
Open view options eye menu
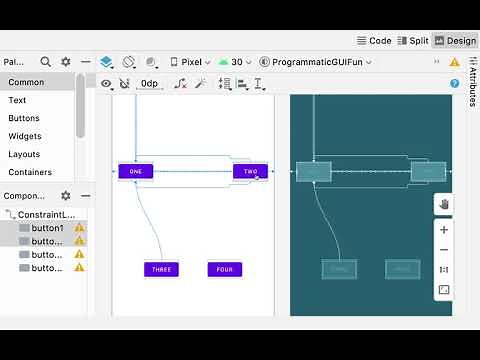point(107,84)
